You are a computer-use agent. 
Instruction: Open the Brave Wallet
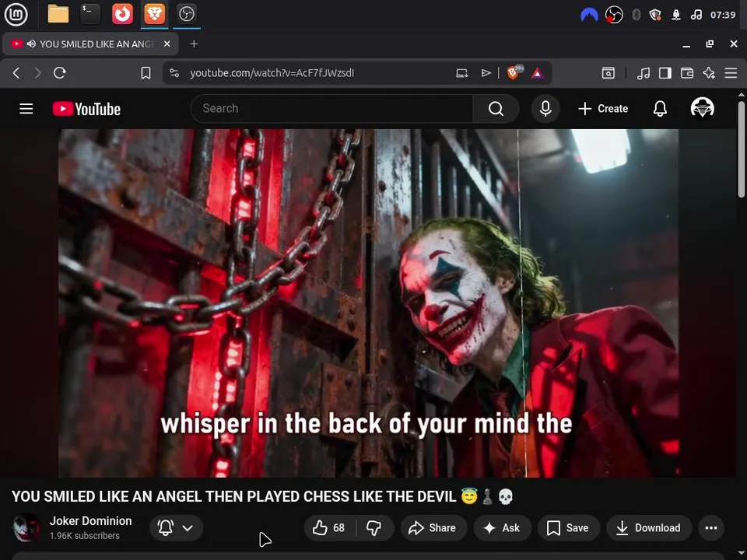(687, 73)
